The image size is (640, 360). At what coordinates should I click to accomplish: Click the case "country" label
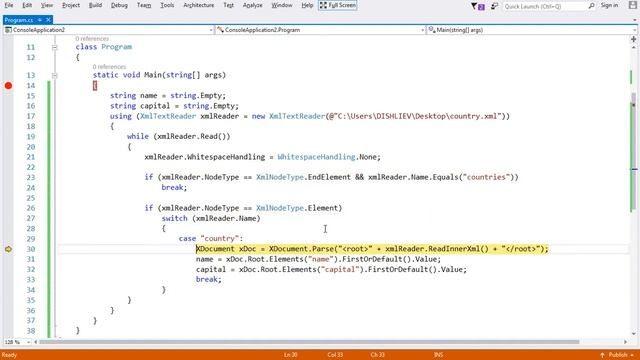click(211, 238)
